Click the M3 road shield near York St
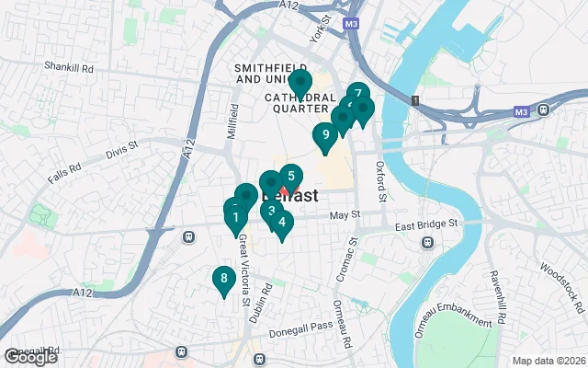 351,24
